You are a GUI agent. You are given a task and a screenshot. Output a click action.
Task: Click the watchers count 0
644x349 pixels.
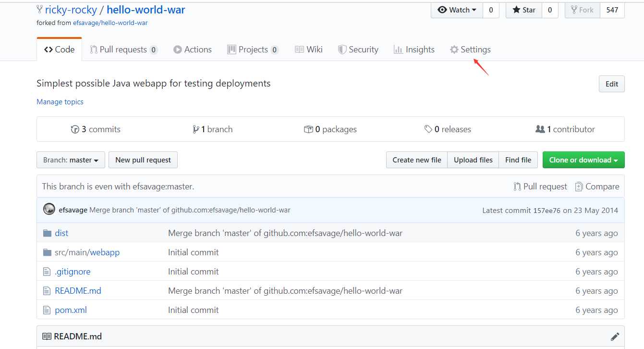pos(490,10)
